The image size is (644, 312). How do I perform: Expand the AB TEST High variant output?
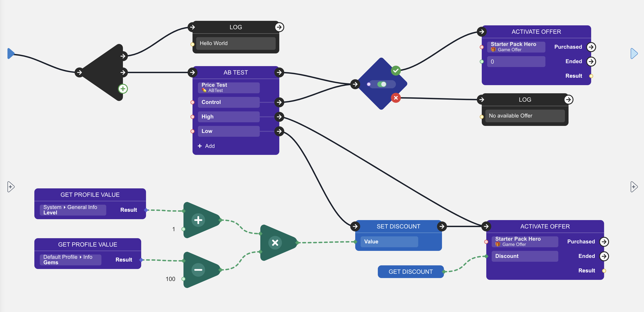click(279, 116)
